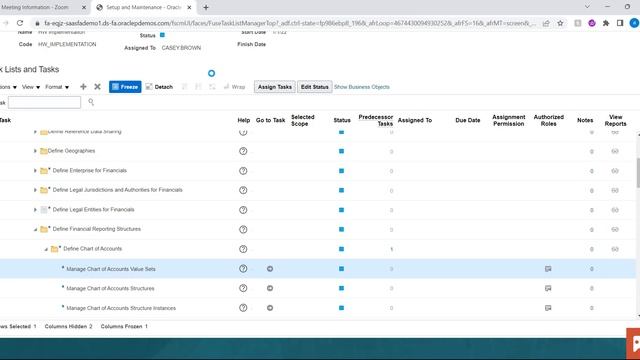Viewport: 640px width, 360px height.
Task: Click the search magnifier icon
Action: 91,102
